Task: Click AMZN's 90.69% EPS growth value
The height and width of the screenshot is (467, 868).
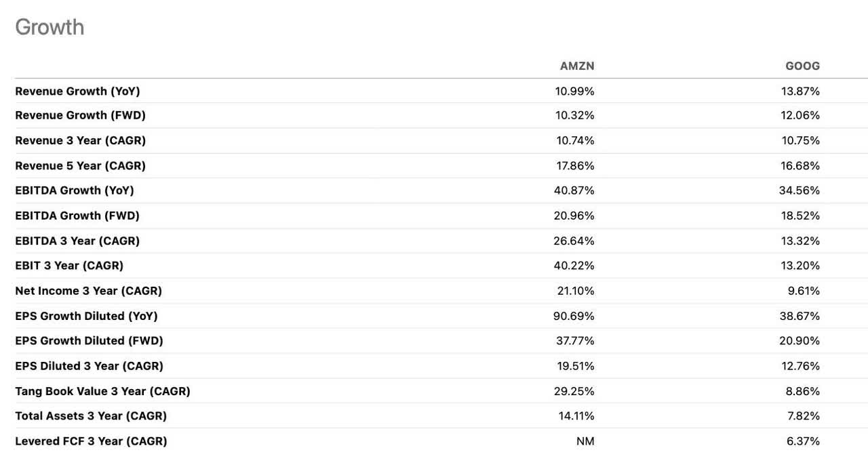Action: (574, 316)
